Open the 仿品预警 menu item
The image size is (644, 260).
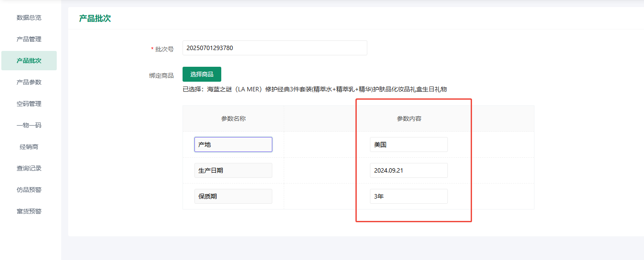tap(29, 190)
